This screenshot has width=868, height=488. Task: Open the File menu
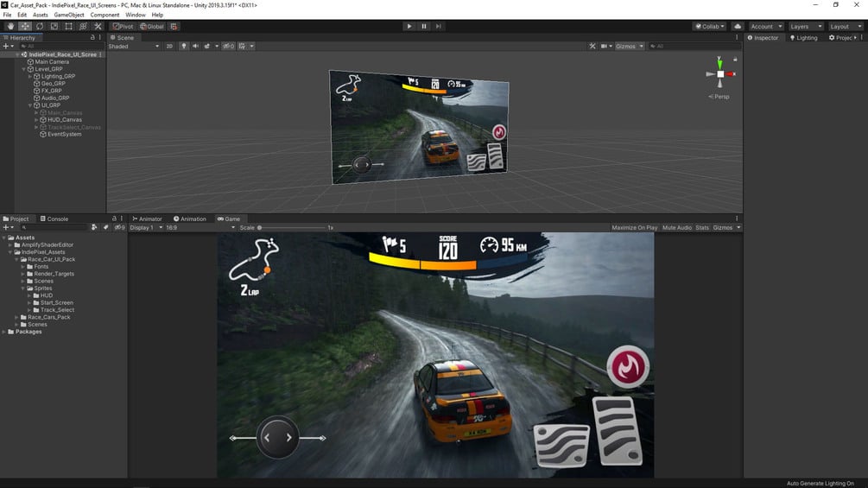click(7, 15)
